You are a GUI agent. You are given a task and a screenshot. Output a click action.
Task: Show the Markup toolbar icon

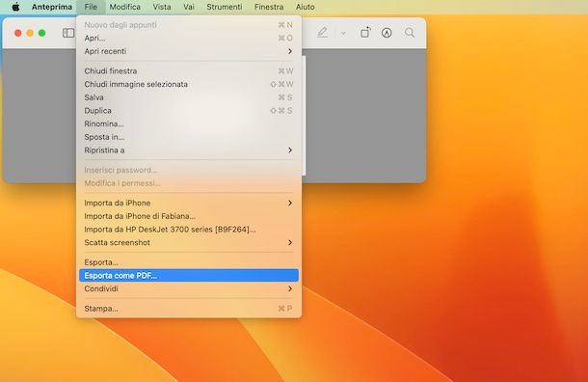tap(387, 33)
